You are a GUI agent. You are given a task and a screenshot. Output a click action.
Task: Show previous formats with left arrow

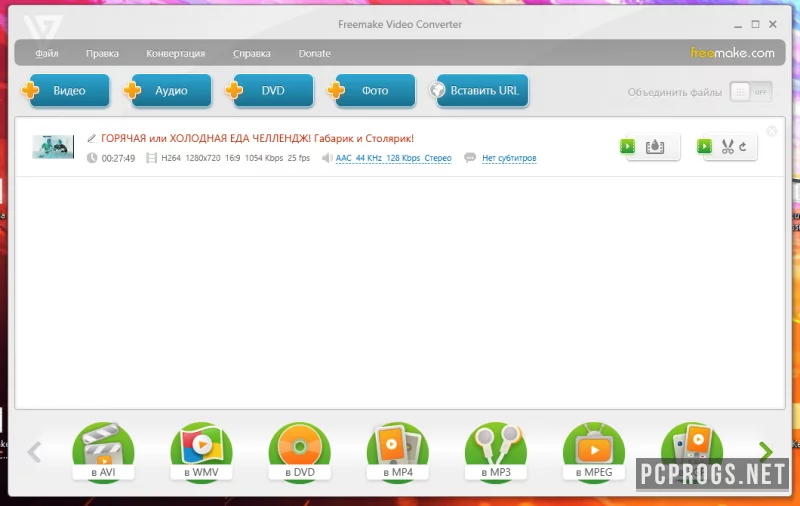[34, 452]
